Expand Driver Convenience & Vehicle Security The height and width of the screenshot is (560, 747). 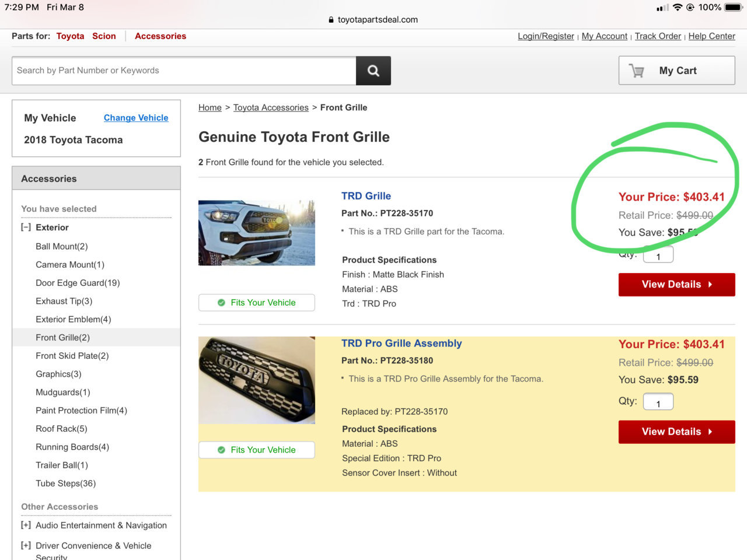[26, 545]
